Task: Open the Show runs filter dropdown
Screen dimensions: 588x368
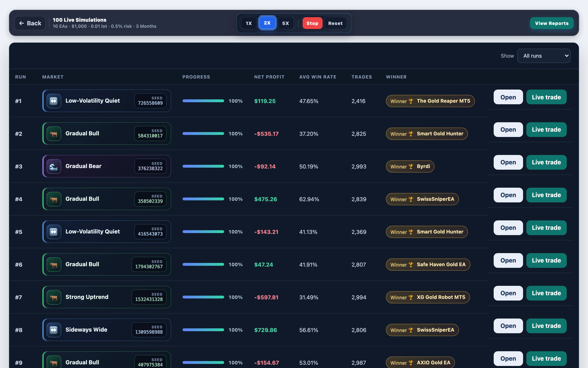Action: (544, 56)
